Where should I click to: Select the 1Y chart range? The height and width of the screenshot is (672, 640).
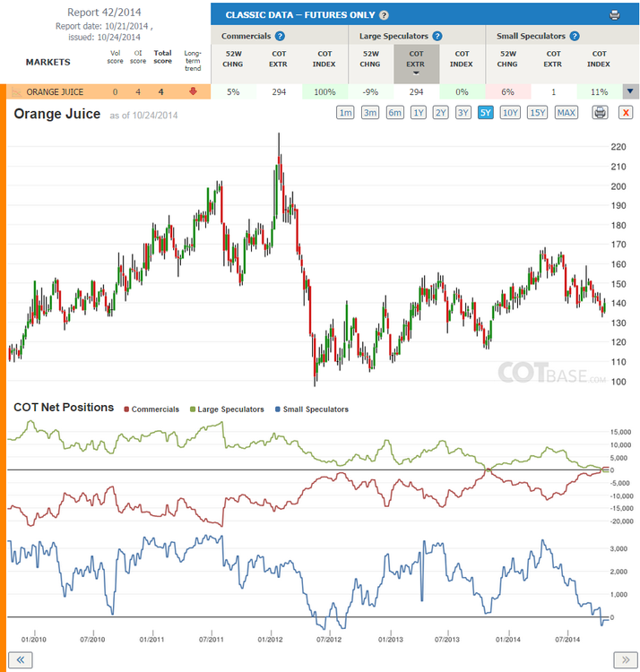click(x=419, y=113)
